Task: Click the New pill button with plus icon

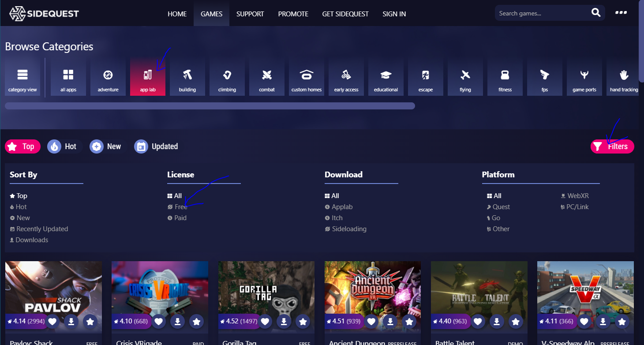Action: pos(108,146)
